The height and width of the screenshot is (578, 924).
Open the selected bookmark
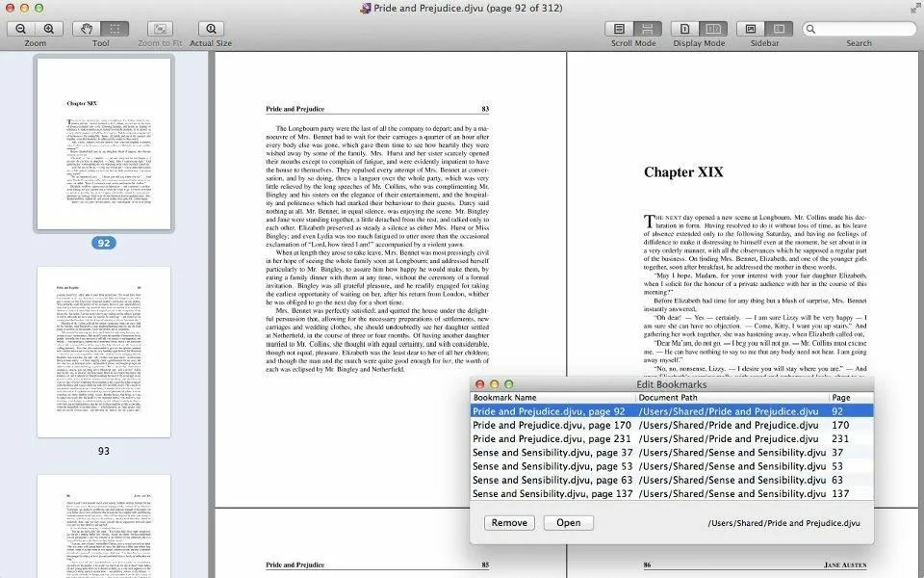[568, 523]
